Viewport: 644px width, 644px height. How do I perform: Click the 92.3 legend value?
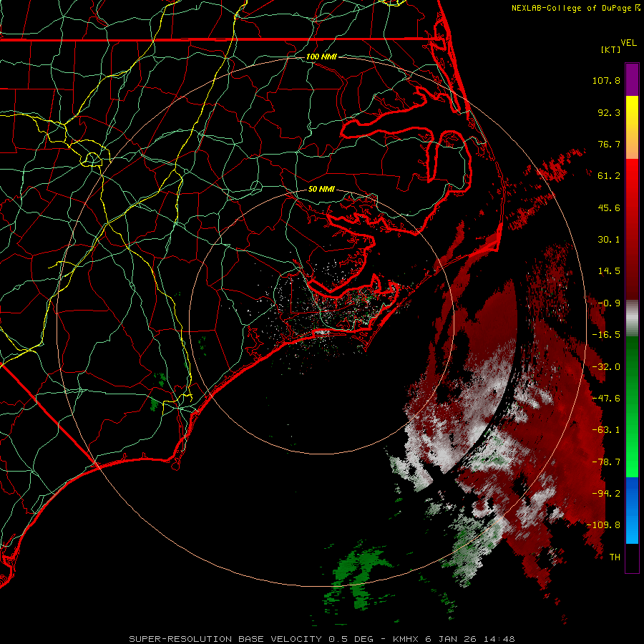609,112
